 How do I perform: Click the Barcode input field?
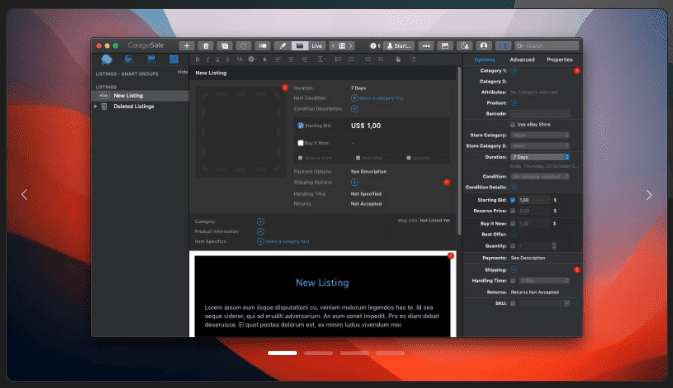[540, 114]
